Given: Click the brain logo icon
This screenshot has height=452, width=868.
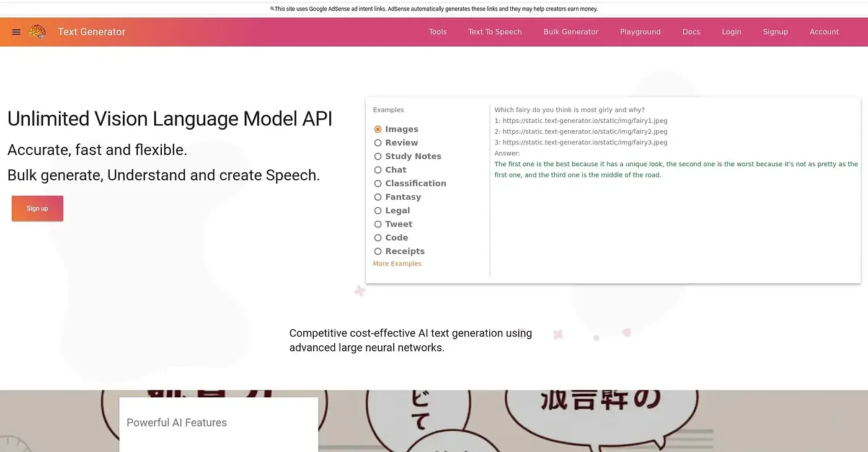Looking at the screenshot, I should pos(37,32).
